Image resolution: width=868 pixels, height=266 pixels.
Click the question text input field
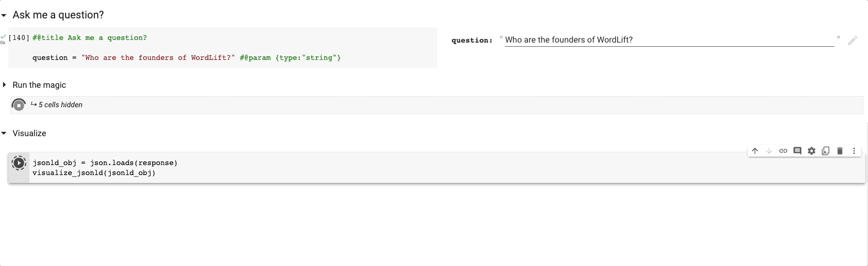(x=669, y=40)
